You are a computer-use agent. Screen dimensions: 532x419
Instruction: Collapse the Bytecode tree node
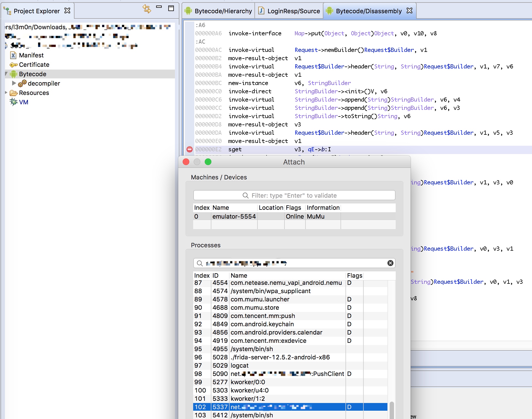point(6,74)
